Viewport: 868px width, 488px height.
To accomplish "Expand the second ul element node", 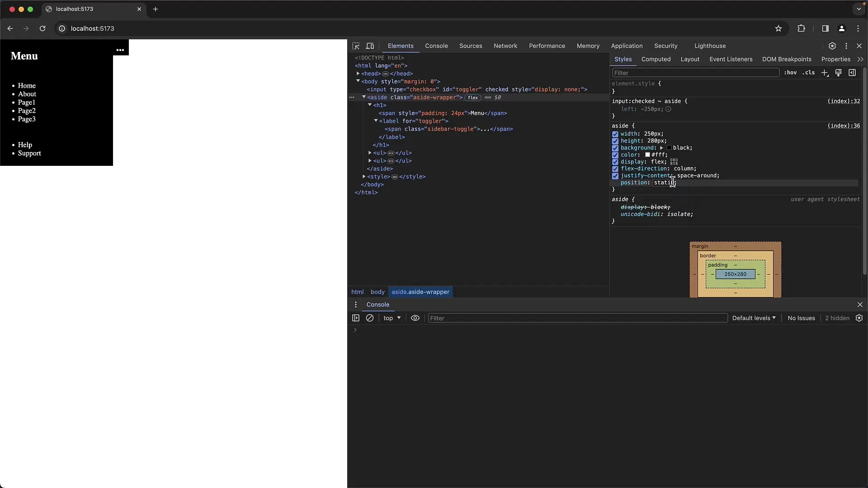I will point(370,160).
